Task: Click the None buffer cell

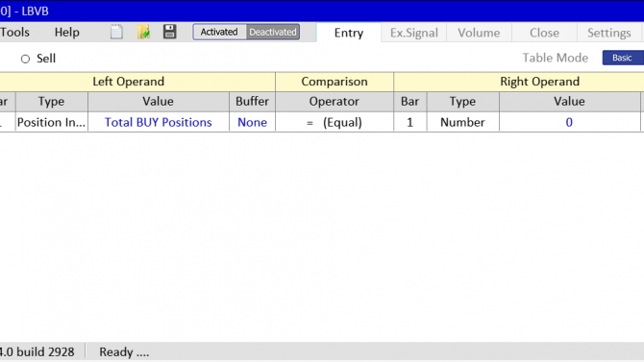Action: click(252, 122)
